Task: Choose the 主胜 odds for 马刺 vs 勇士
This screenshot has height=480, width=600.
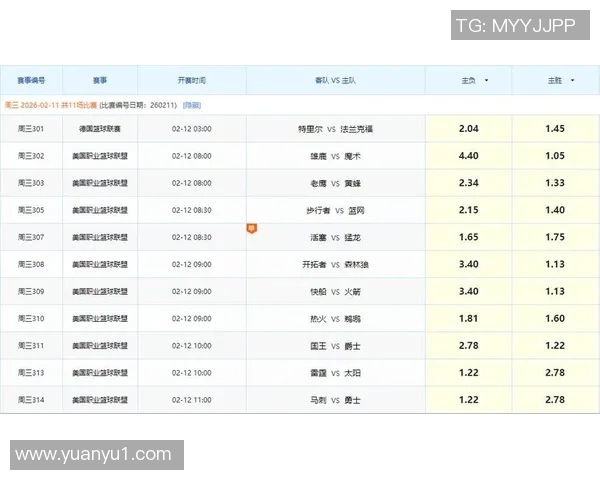Action: click(555, 400)
